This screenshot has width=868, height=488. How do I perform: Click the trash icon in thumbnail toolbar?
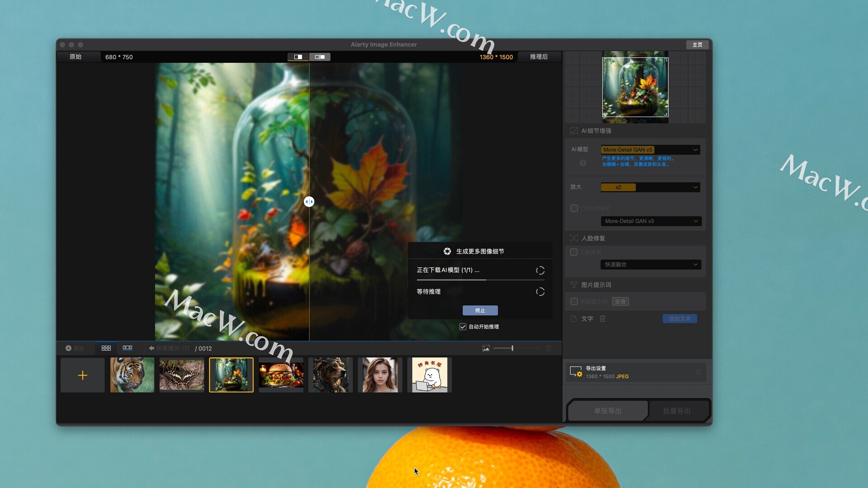548,348
